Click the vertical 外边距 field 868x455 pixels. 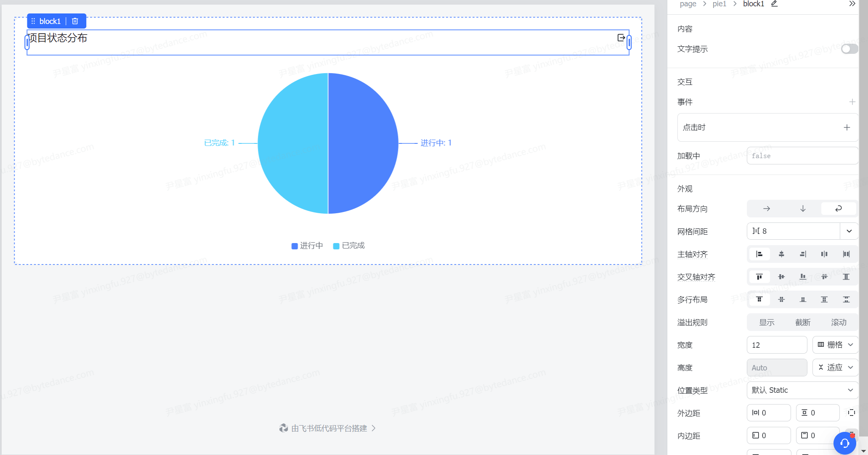coord(818,413)
